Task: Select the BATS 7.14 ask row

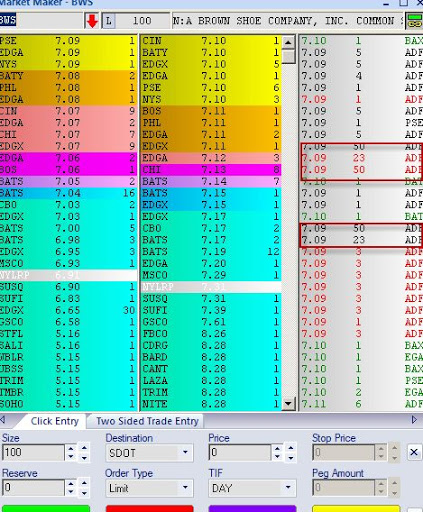Action: [211, 181]
